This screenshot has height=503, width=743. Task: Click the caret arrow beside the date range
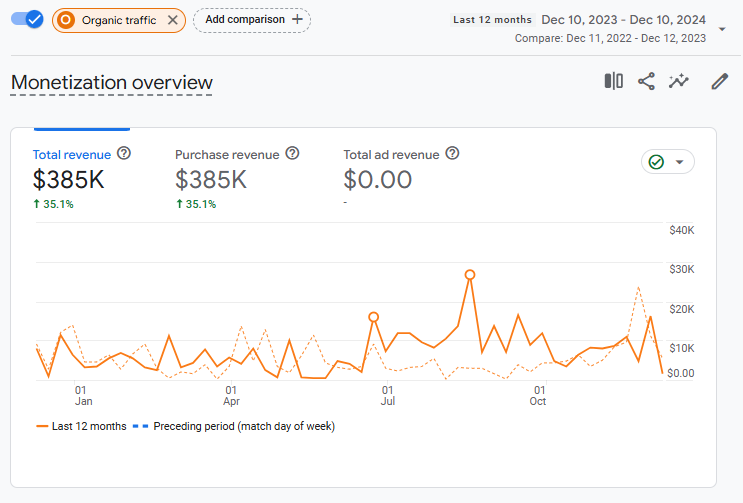coord(722,30)
